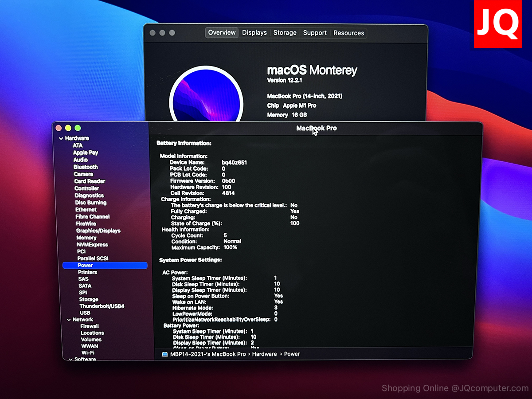
Task: Open the Resources tab in About This Mac
Action: tap(349, 33)
